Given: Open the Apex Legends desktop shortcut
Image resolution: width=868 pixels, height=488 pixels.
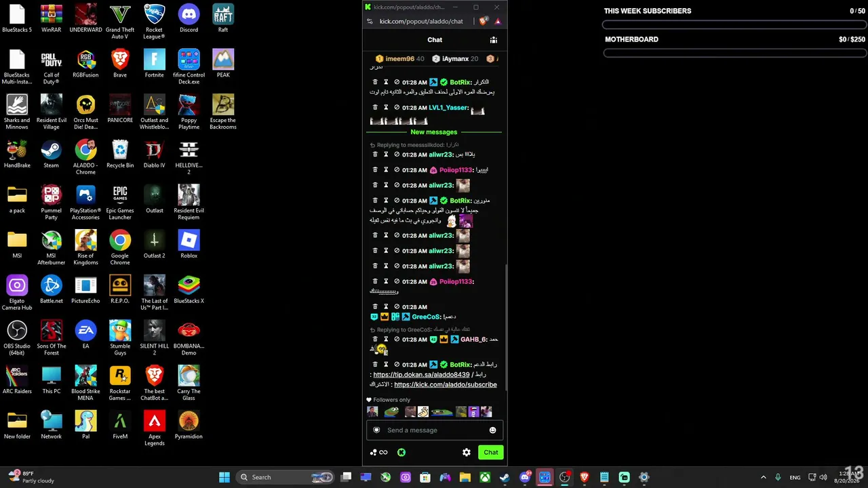Looking at the screenshot, I should click(x=154, y=428).
